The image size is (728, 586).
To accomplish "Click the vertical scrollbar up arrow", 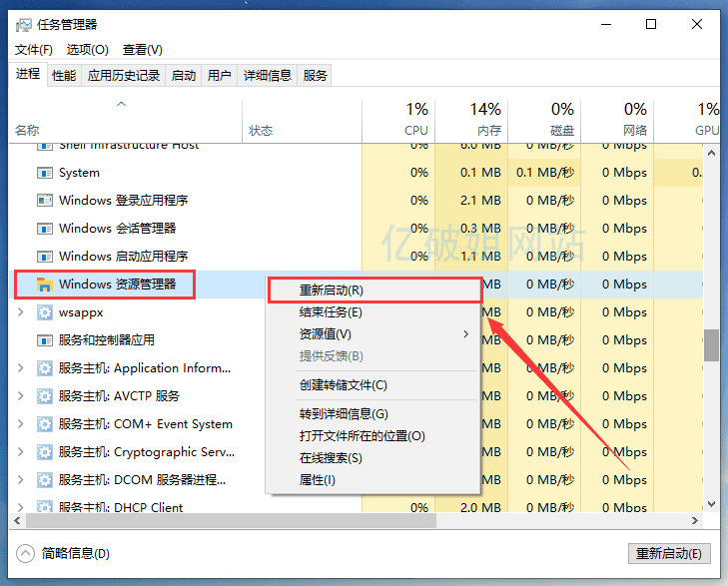I will (x=711, y=152).
